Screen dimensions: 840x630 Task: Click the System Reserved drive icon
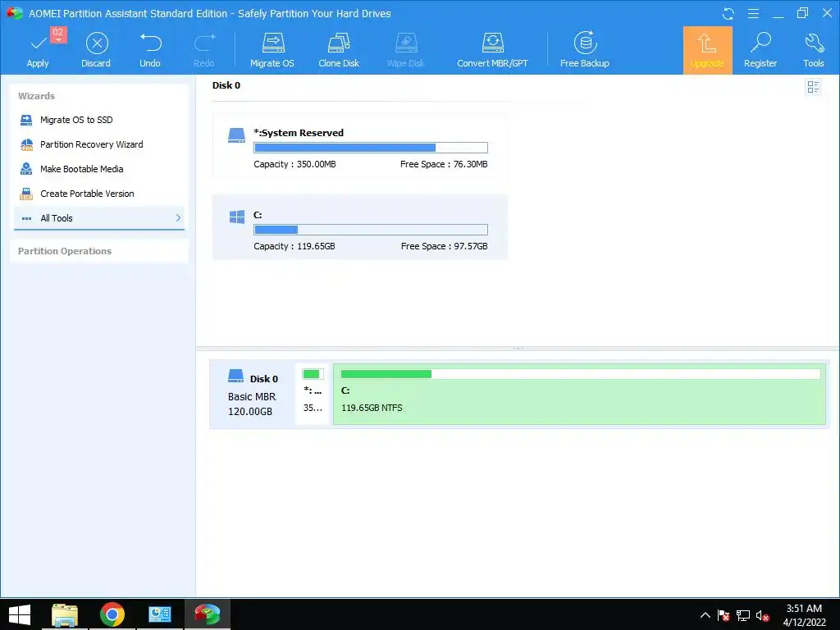tap(236, 135)
